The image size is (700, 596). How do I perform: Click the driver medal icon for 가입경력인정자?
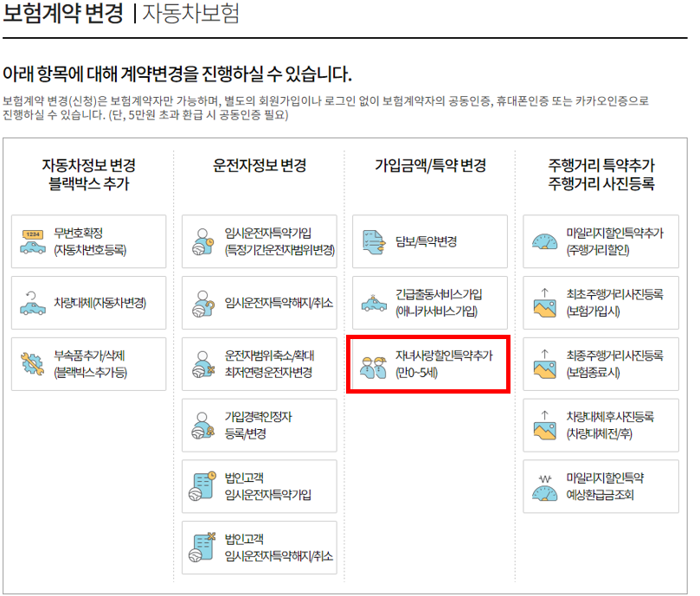tap(202, 426)
